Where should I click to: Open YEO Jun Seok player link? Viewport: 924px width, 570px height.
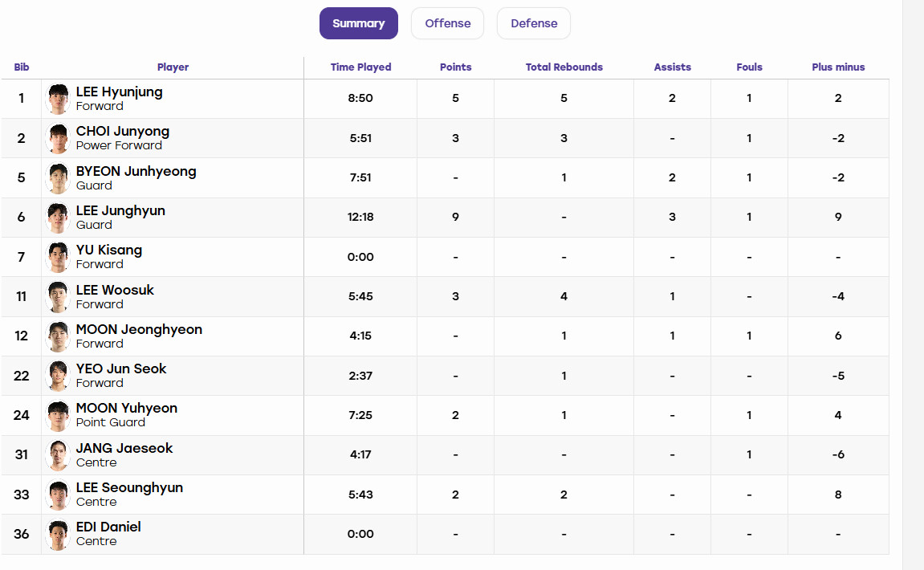(x=121, y=369)
